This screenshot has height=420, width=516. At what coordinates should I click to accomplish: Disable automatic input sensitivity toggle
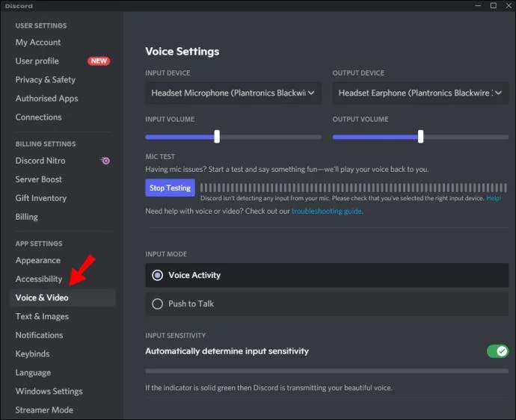(497, 351)
